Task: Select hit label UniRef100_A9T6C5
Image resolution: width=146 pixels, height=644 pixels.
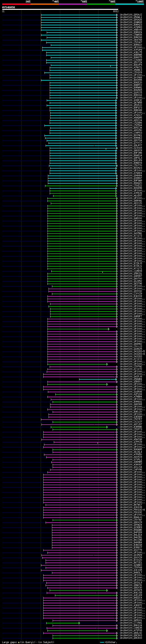Action: tap(131, 590)
